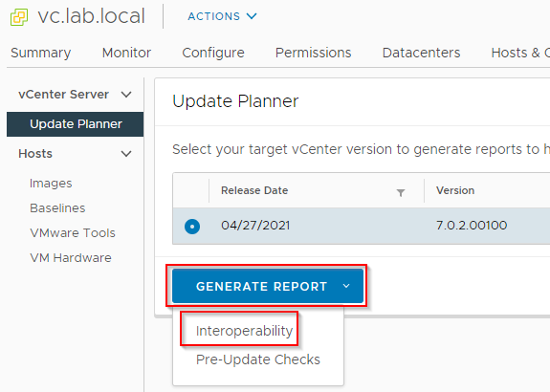Click the vCenter Server section label
The width and height of the screenshot is (550, 392).
63,95
